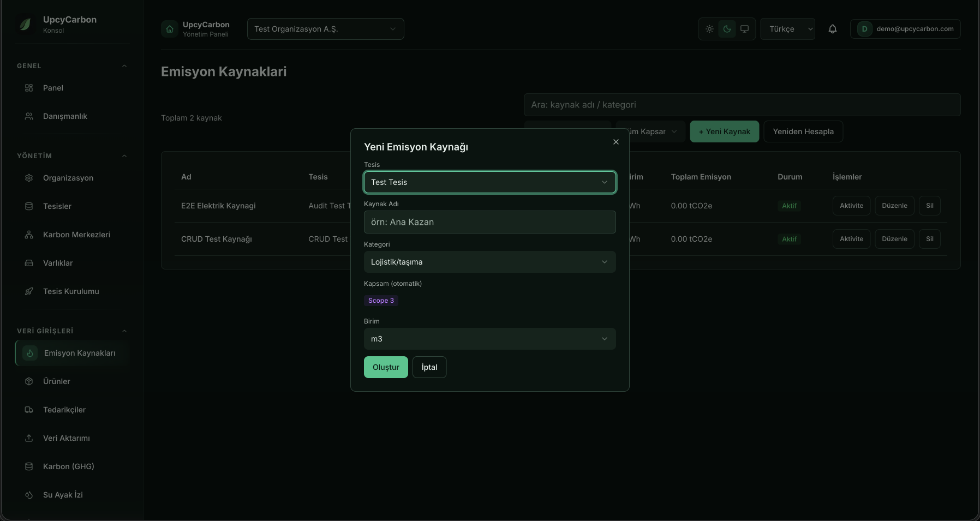Click the user avatar D icon

click(864, 29)
